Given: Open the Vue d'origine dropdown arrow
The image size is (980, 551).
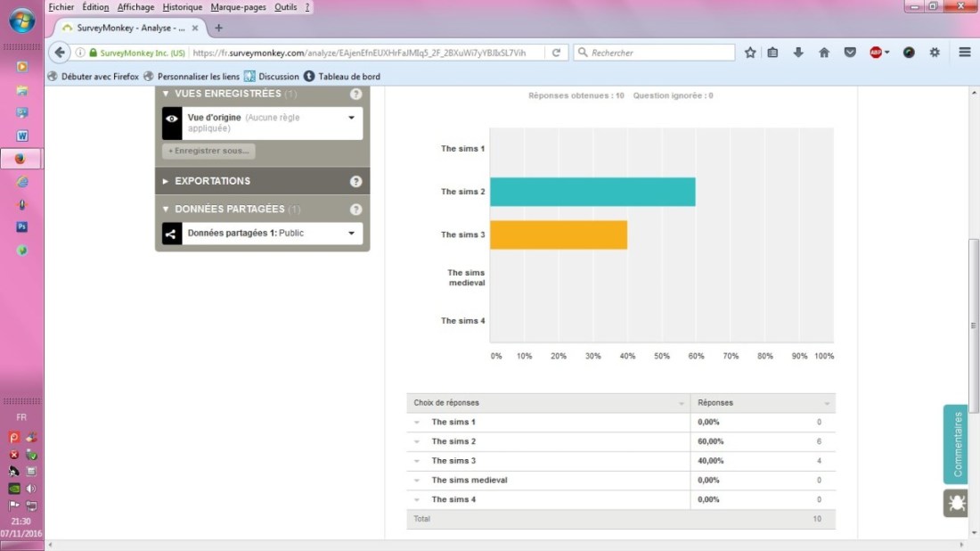Looking at the screenshot, I should coord(351,118).
